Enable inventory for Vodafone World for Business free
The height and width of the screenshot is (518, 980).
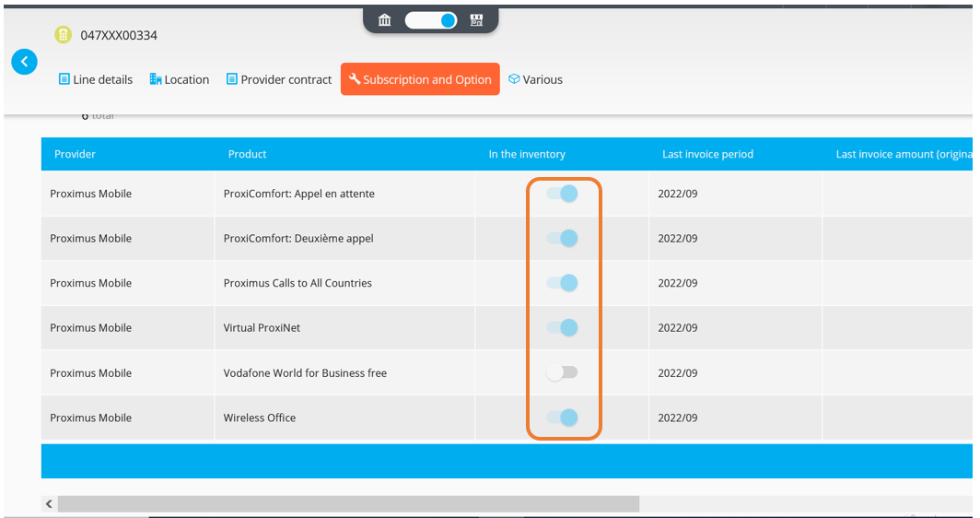pos(562,372)
